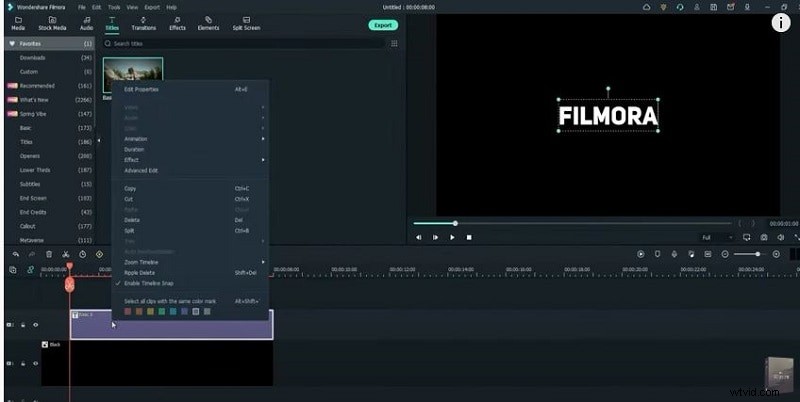This screenshot has width=800, height=402.
Task: Open the Tools menu
Action: (114, 7)
